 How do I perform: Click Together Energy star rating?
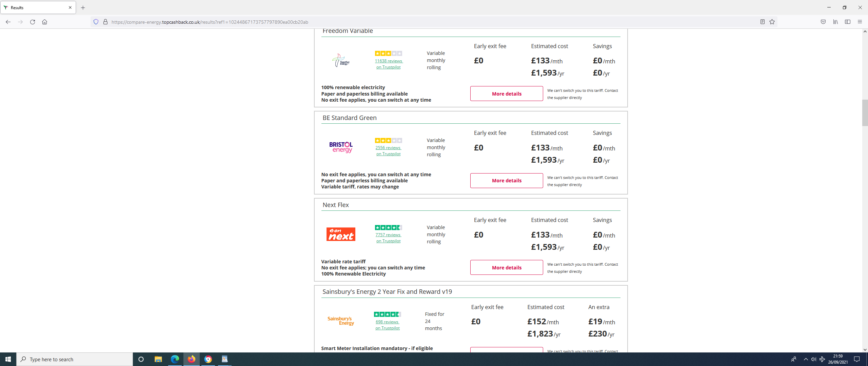point(388,53)
